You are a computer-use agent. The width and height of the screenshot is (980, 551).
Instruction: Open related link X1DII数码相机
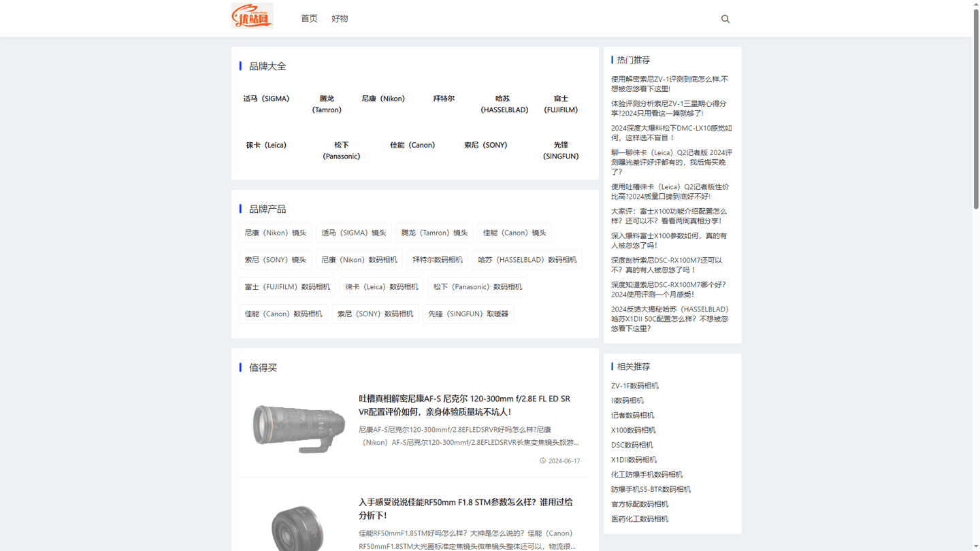click(x=634, y=460)
